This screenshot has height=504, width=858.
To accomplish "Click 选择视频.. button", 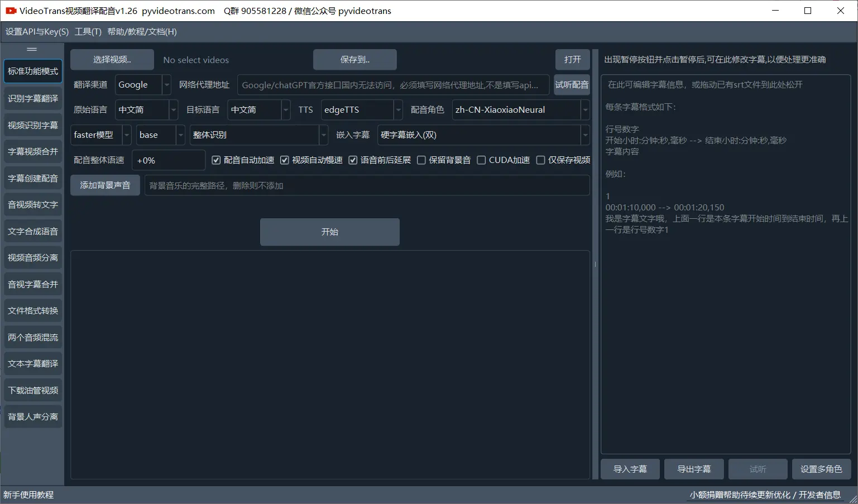I will click(112, 60).
